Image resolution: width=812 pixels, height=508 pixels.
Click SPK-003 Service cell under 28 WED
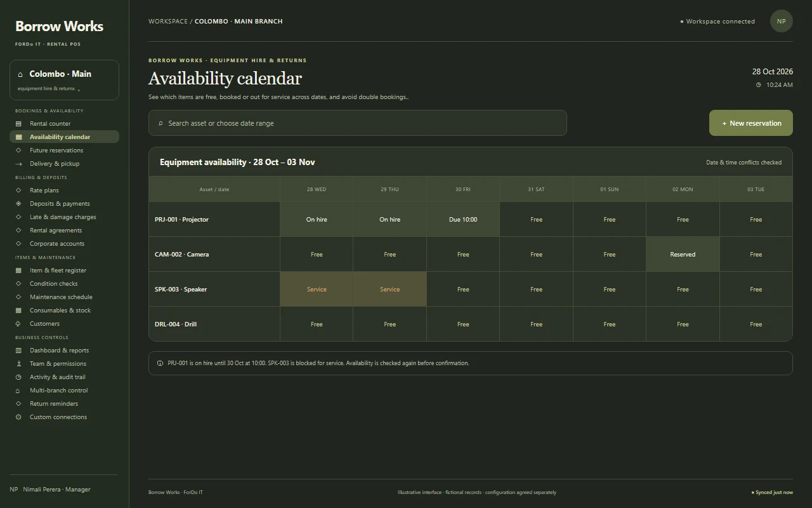point(317,290)
